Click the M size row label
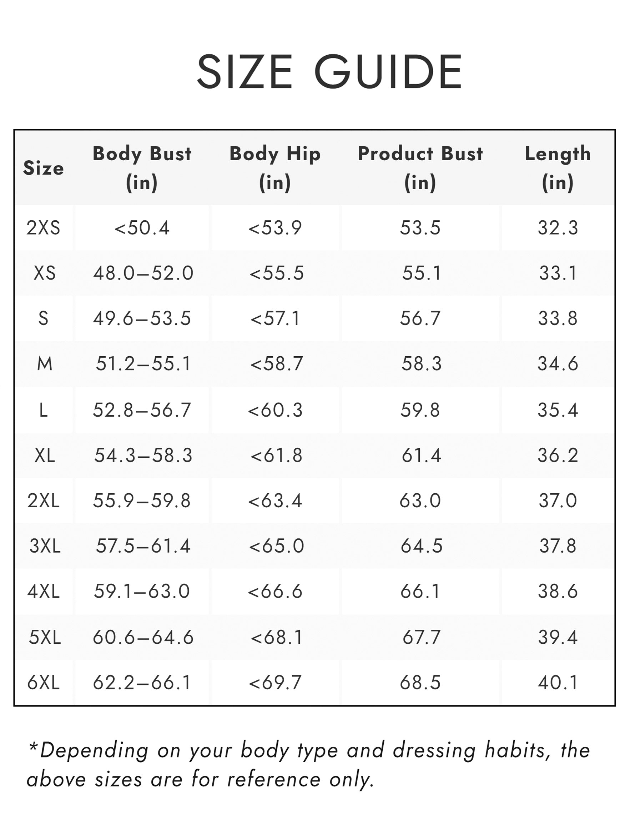The image size is (625, 840). click(x=44, y=364)
